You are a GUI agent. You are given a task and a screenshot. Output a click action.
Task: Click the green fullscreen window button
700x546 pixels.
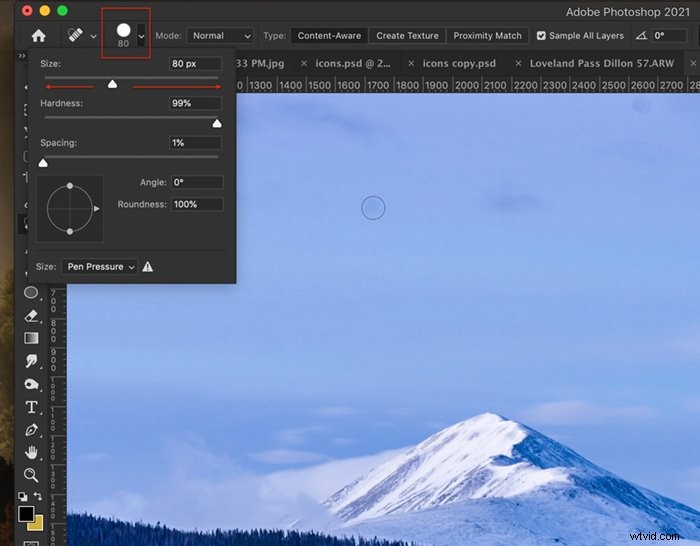click(x=62, y=11)
